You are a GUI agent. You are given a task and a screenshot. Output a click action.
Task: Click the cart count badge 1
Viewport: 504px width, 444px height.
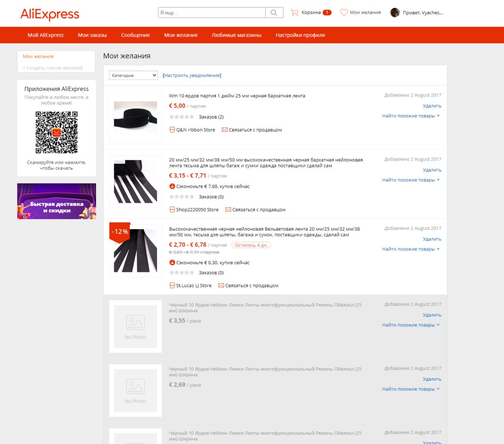327,13
